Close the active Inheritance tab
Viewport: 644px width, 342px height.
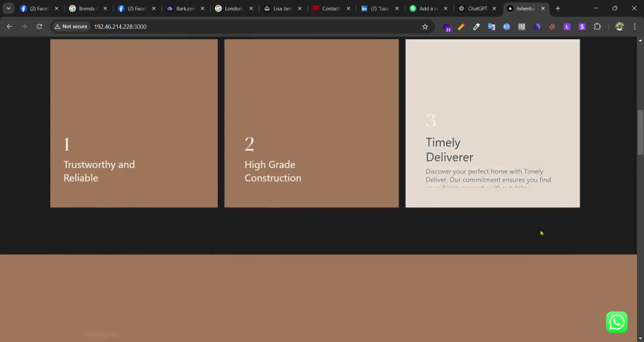click(542, 8)
